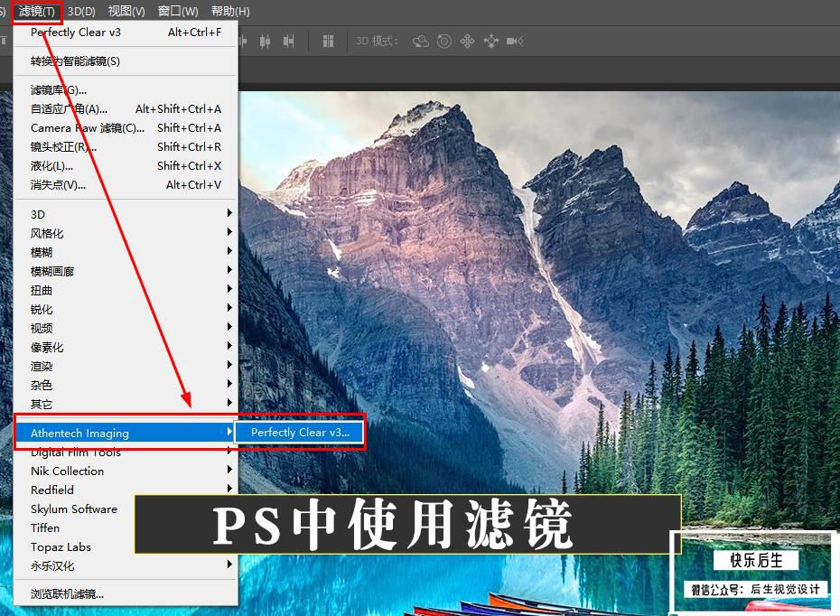Click the 3D pan move icon
840x616 pixels.
[467, 42]
